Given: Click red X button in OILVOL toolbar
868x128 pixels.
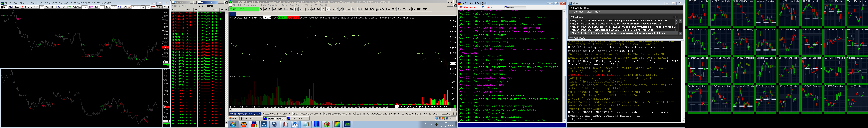Looking at the screenshot, I should pyautogui.click(x=2, y=7).
